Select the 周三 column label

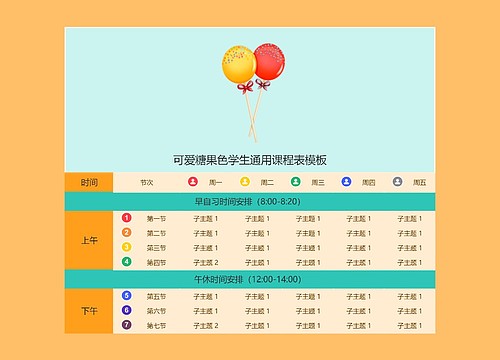318,182
